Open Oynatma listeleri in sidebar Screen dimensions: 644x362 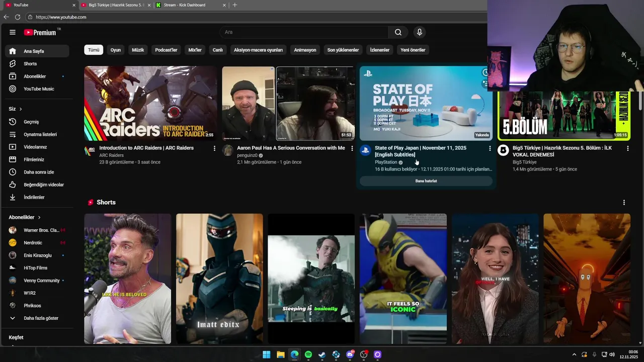[x=37, y=134]
